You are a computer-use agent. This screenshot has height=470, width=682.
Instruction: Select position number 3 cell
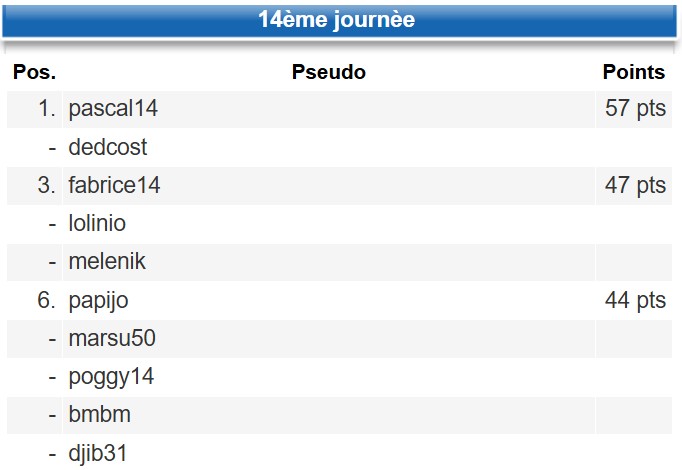pos(46,185)
